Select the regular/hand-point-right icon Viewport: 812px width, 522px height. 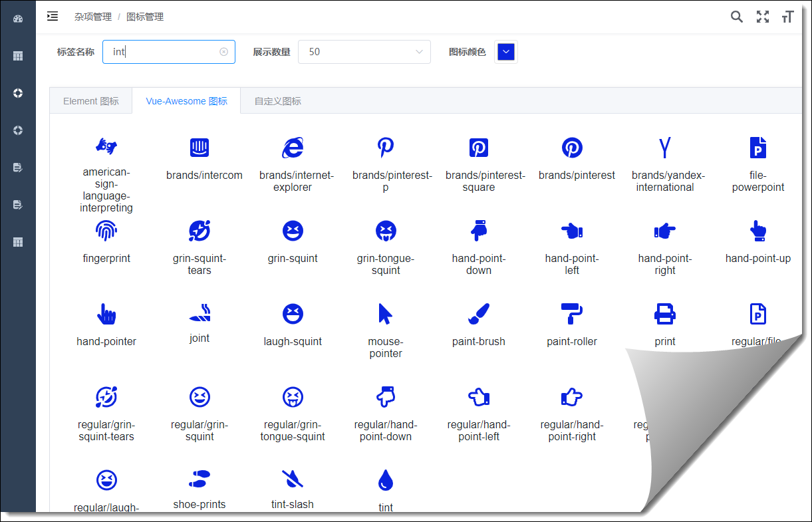[572, 397]
